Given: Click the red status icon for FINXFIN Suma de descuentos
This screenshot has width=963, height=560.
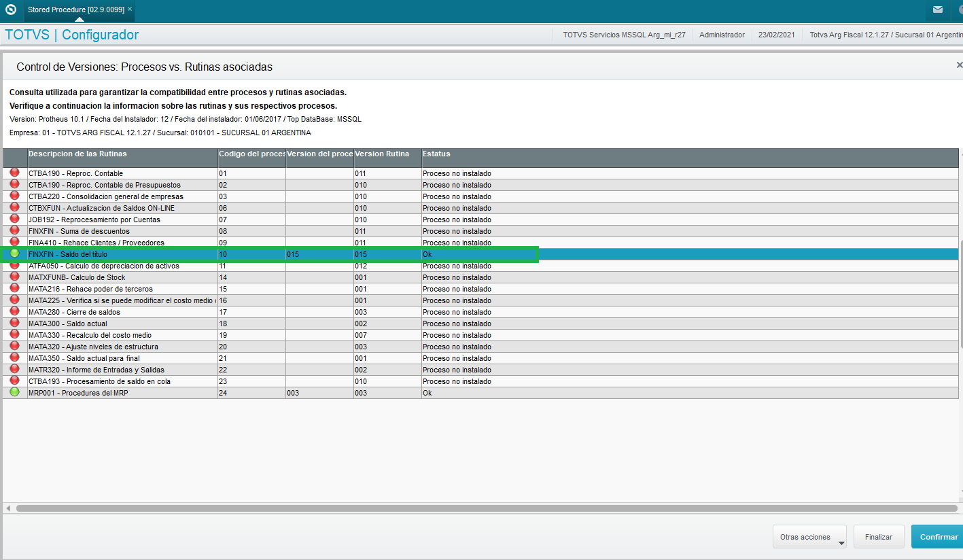Looking at the screenshot, I should 14,230.
